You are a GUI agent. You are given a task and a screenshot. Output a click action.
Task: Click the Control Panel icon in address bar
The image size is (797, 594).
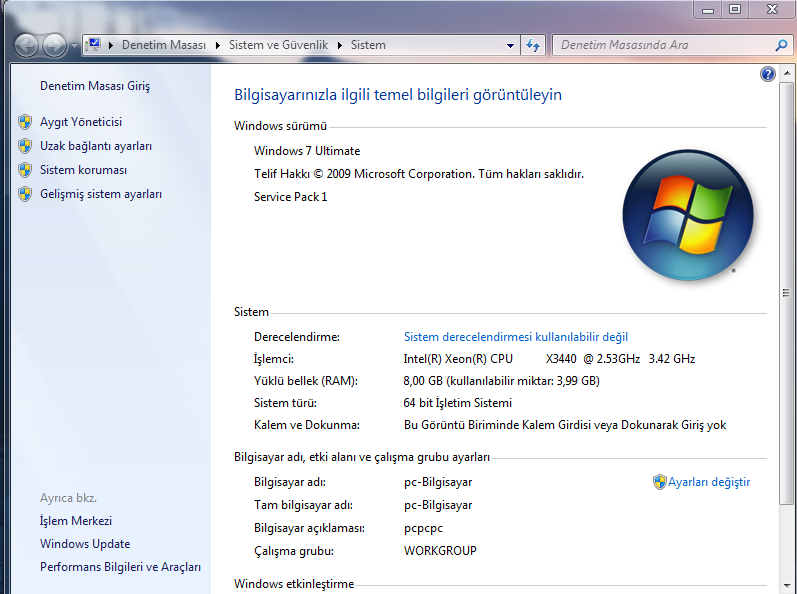pos(94,45)
